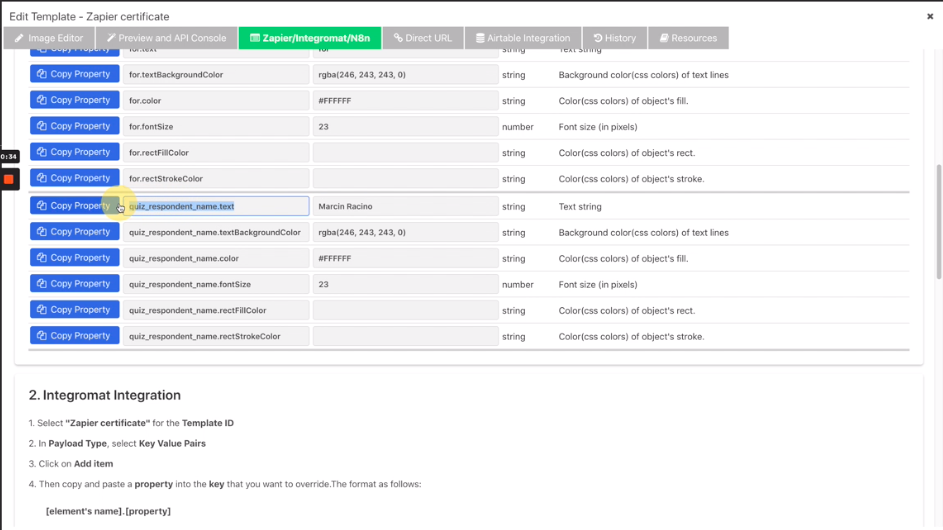Click the Marcin Racino value field

click(405, 206)
